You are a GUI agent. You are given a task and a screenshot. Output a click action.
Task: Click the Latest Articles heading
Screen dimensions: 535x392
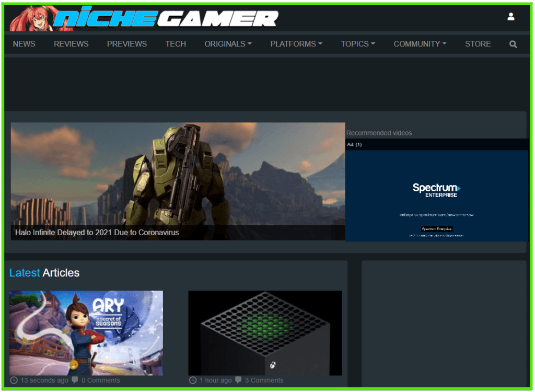(44, 273)
